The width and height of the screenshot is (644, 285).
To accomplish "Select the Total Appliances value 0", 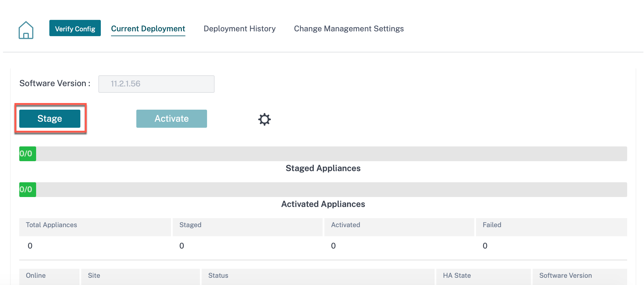I will click(x=30, y=246).
